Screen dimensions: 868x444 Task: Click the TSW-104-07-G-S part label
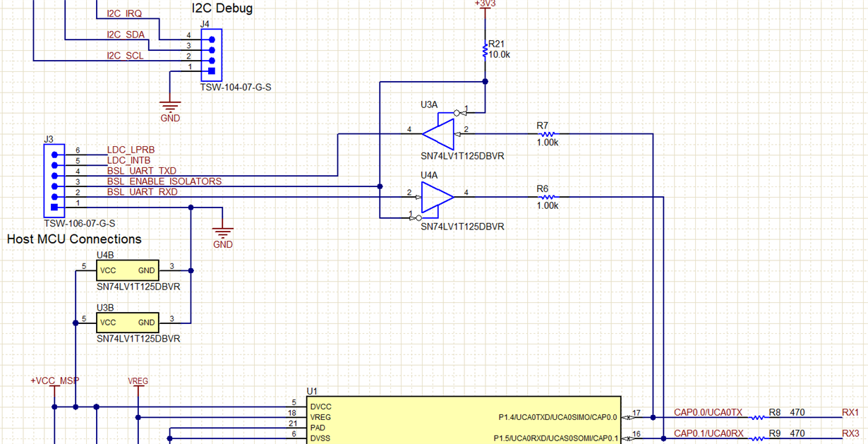point(236,88)
